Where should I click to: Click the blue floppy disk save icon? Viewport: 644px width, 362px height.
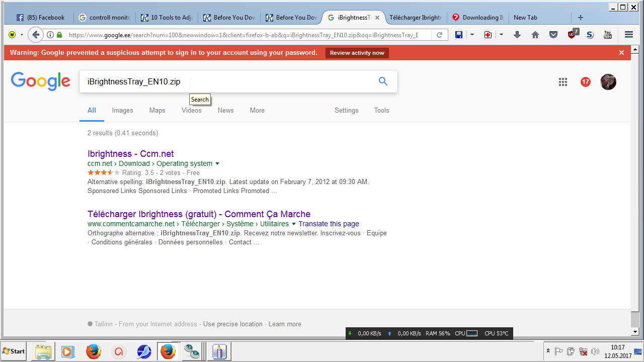(459, 35)
